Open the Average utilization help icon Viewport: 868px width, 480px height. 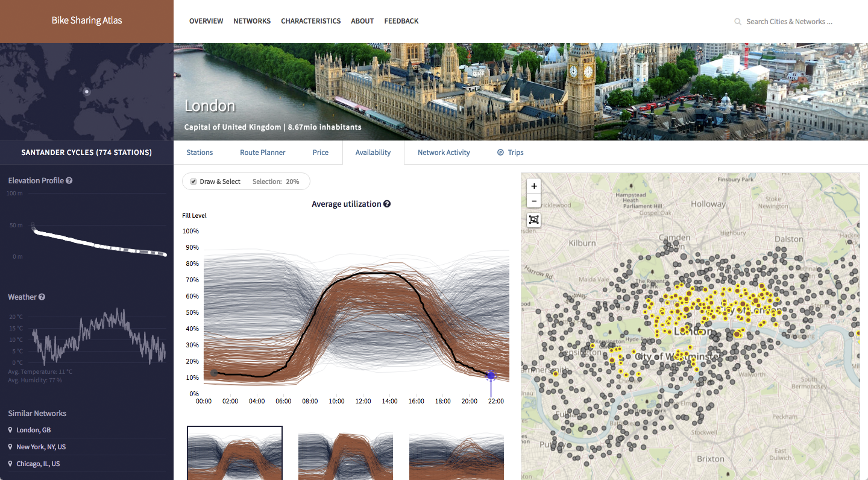point(387,204)
